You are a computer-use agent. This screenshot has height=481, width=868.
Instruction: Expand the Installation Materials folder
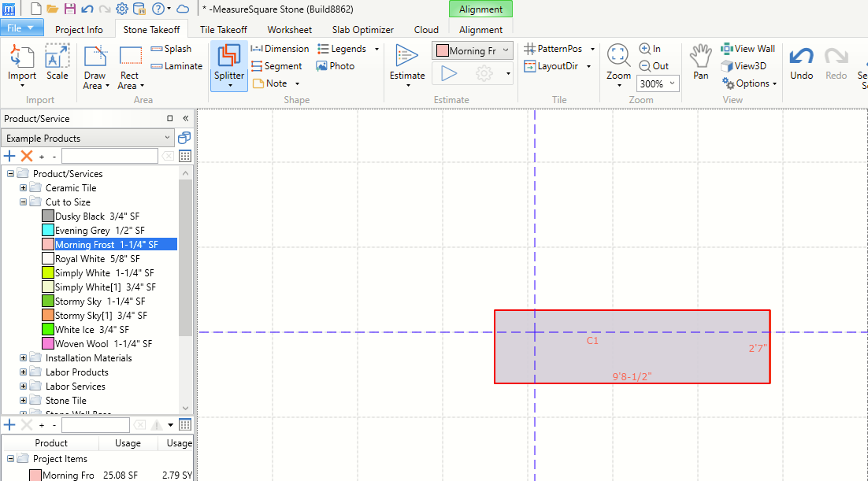(24, 358)
